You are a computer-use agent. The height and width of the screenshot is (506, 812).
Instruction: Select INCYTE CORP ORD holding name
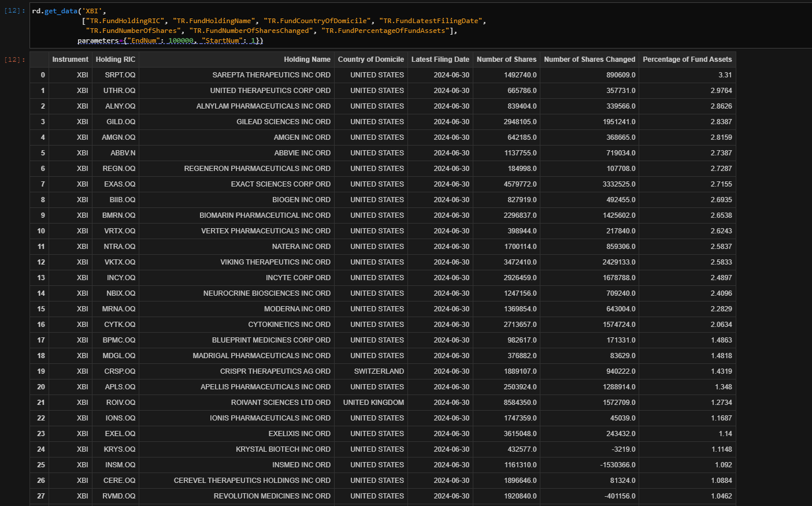(x=298, y=278)
